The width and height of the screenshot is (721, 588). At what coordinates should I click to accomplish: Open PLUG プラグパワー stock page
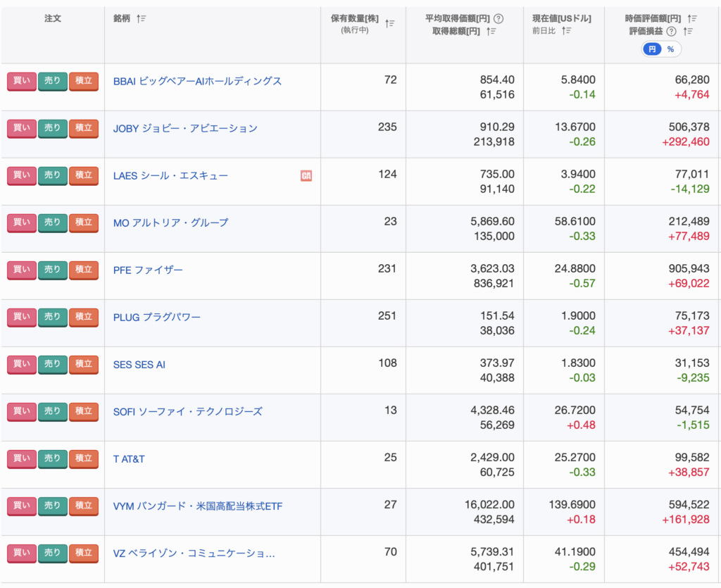coord(156,317)
